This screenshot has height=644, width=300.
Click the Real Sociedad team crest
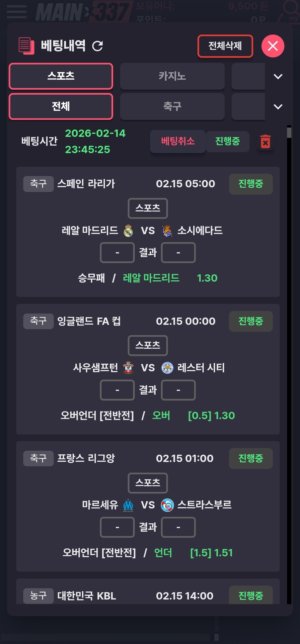[167, 231]
